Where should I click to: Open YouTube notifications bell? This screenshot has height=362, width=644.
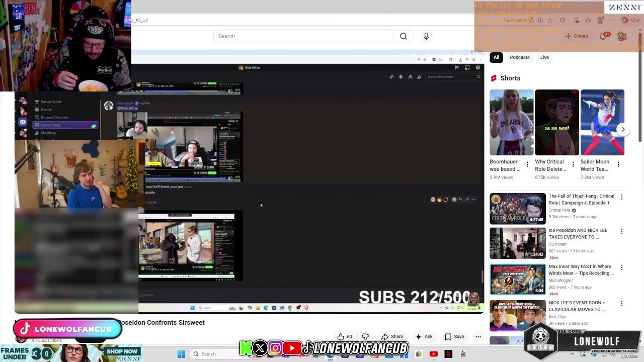[603, 36]
